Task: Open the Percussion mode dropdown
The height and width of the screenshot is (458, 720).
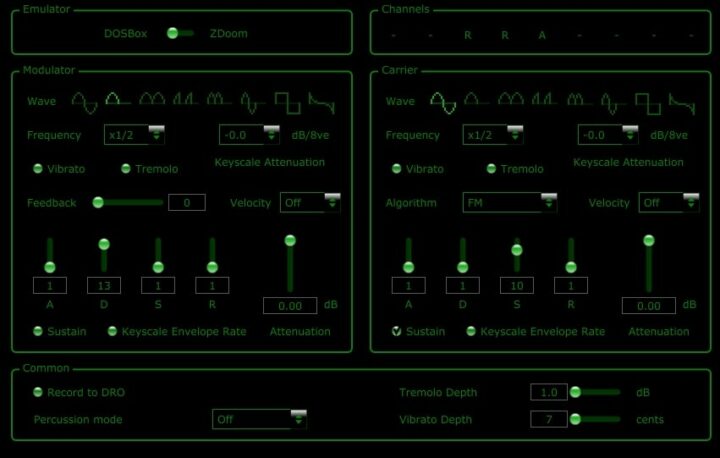Action: pos(259,419)
